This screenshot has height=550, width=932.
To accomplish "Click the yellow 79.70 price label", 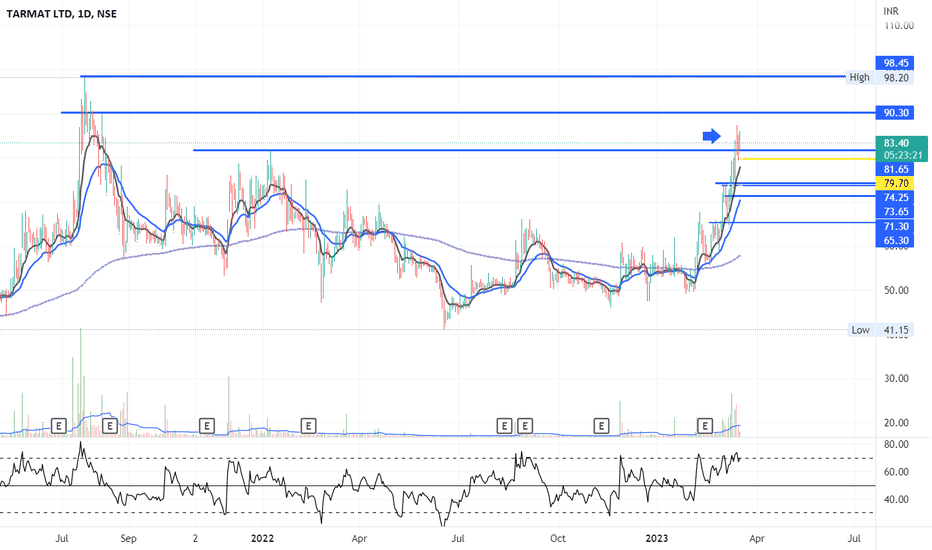I will tap(895, 184).
